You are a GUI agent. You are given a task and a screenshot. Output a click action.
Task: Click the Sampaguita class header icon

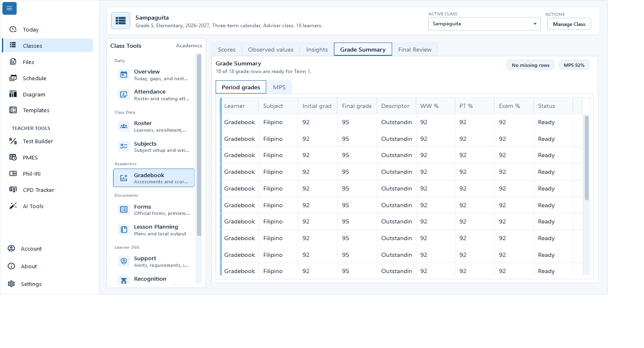[121, 21]
